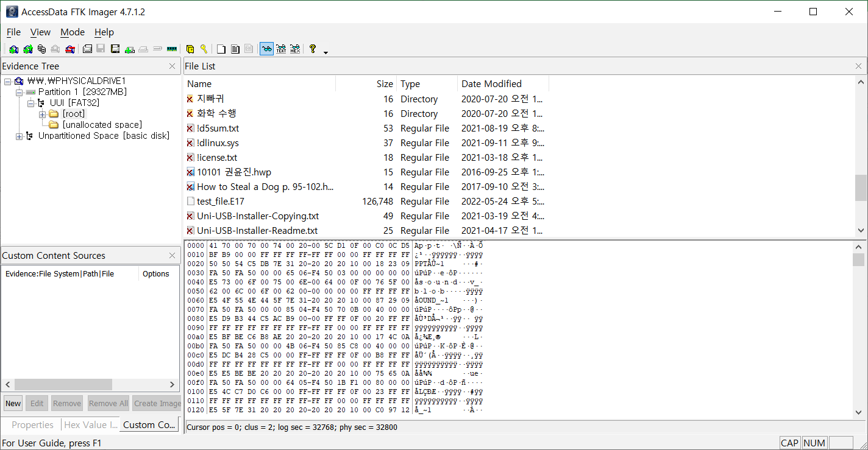Click the Obtain Protected Files safe icon

click(x=190, y=49)
